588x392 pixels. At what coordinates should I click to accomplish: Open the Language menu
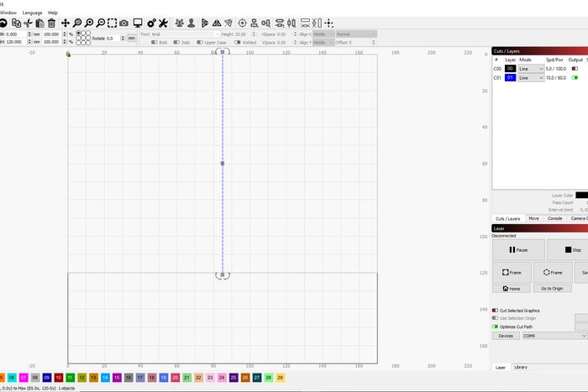point(32,13)
